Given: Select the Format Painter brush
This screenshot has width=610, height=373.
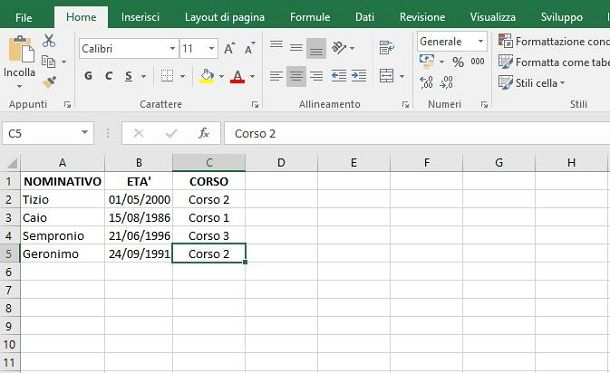Looking at the screenshot, I should click(x=49, y=82).
